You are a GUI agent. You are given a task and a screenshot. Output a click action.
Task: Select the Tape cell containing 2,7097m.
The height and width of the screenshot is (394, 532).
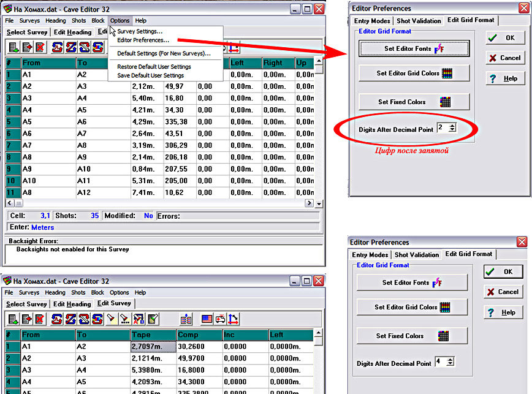(152, 347)
